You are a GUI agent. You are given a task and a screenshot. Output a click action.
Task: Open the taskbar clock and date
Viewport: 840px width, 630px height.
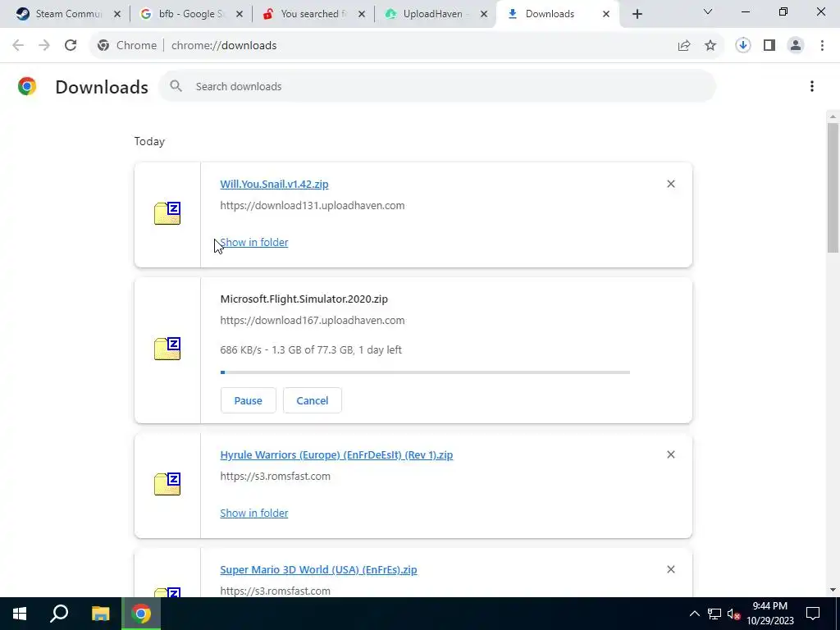pos(770,614)
